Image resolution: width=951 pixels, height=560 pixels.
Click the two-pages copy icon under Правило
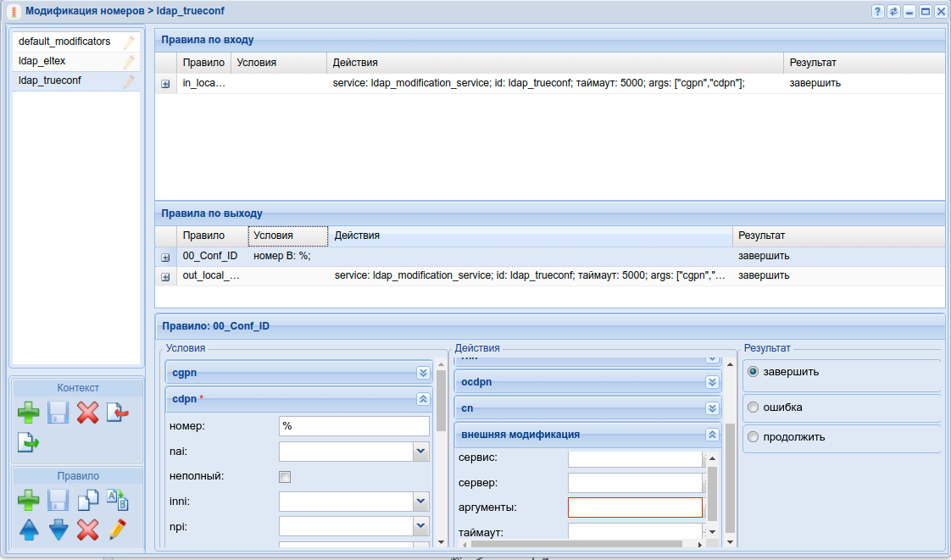87,501
